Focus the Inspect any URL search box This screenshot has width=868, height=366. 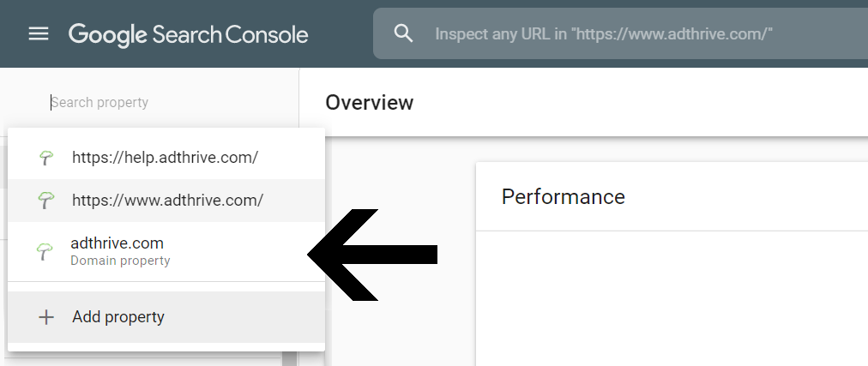[620, 33]
